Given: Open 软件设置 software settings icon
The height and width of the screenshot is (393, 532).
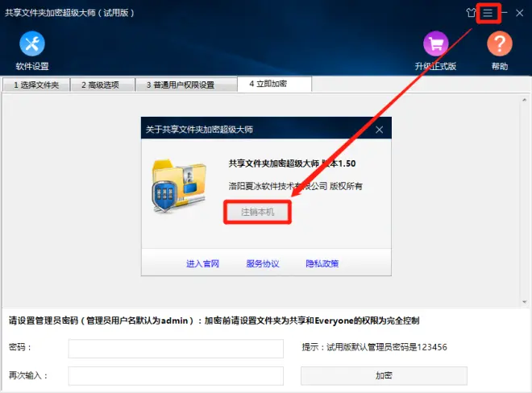Looking at the screenshot, I should pos(32,43).
